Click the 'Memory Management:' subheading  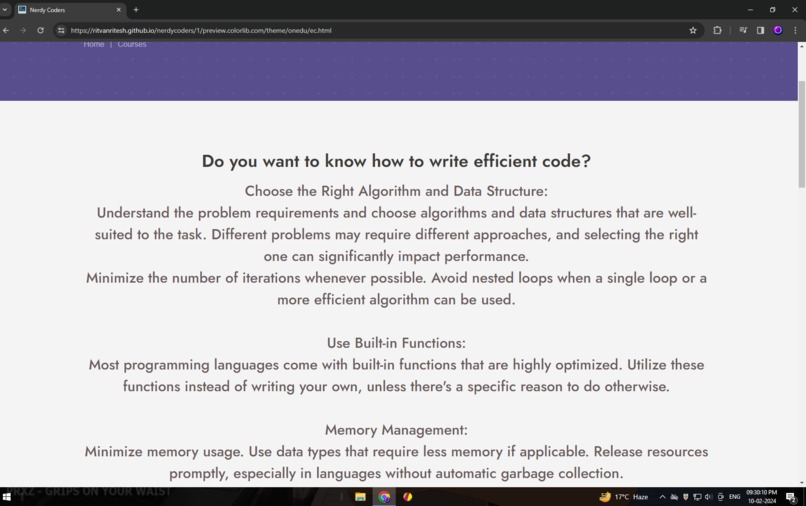[396, 429]
